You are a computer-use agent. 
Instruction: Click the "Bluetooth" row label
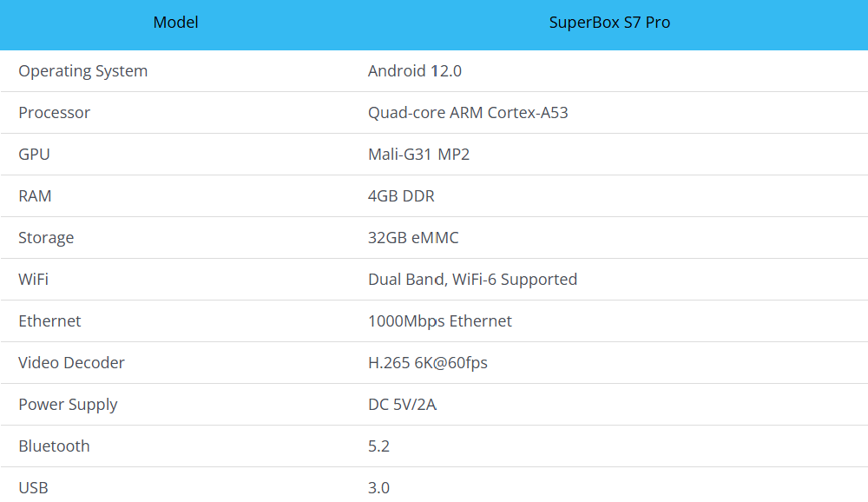point(54,446)
